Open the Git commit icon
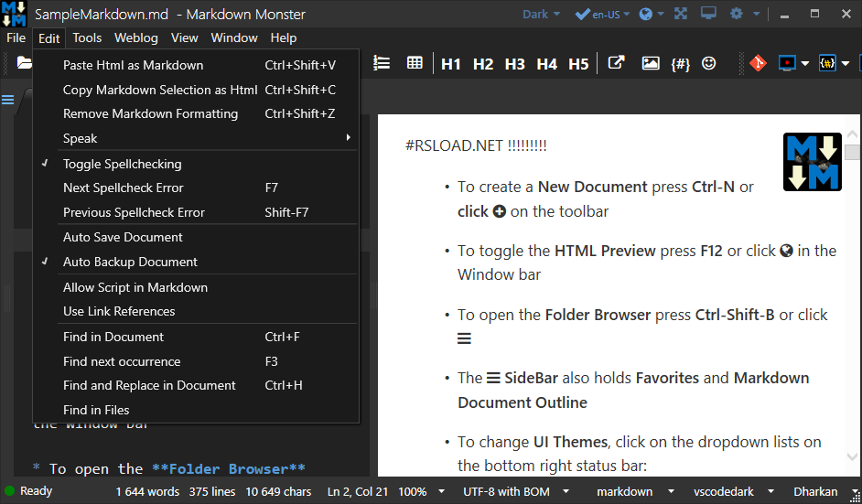The height and width of the screenshot is (504, 862). point(757,63)
